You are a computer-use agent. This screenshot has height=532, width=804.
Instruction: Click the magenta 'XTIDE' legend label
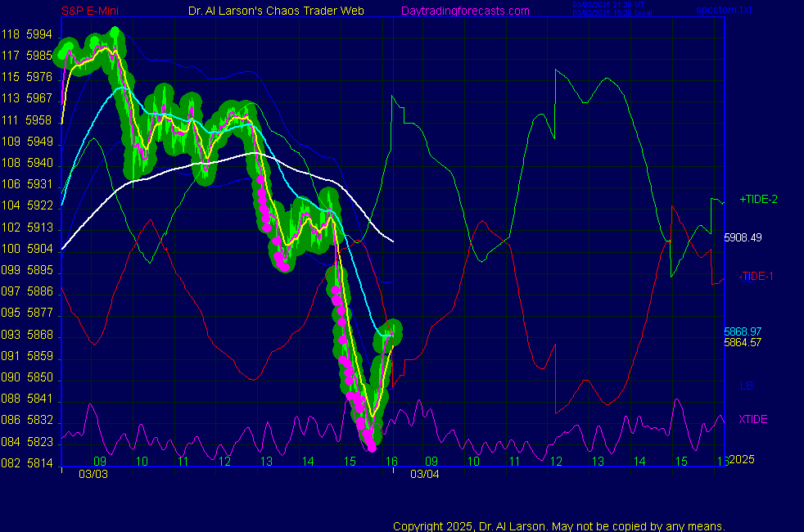[752, 419]
